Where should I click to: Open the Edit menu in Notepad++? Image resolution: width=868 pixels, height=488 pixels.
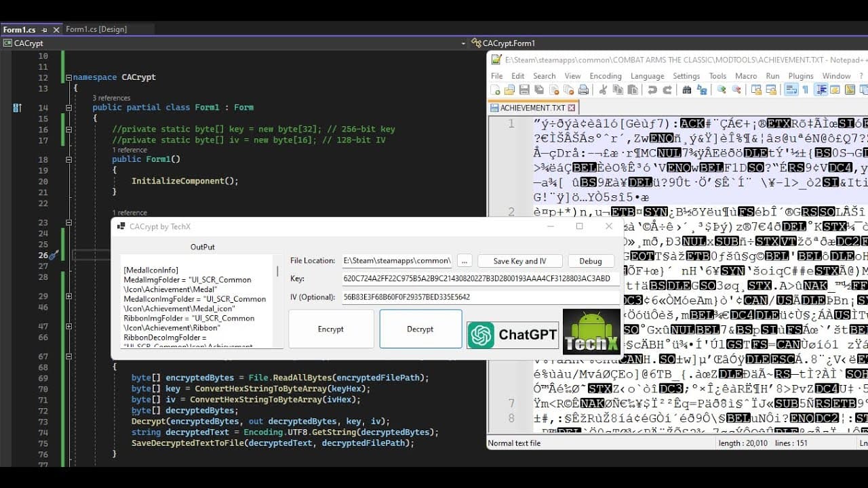518,76
